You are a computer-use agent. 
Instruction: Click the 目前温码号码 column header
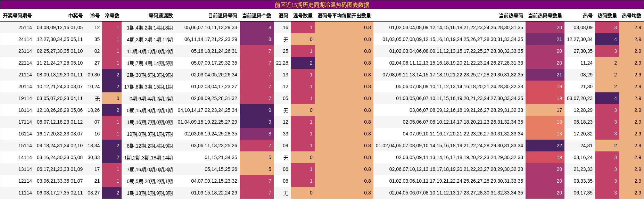222,16
